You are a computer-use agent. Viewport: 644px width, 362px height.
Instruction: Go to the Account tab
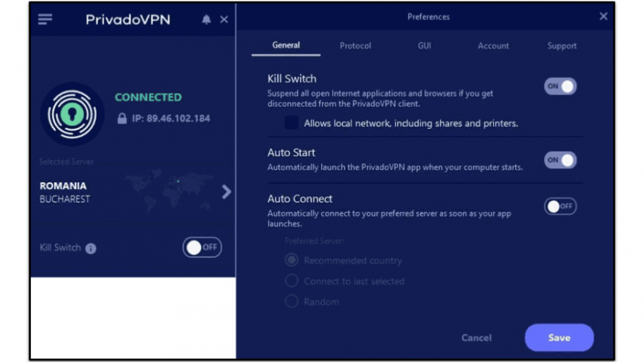[494, 46]
